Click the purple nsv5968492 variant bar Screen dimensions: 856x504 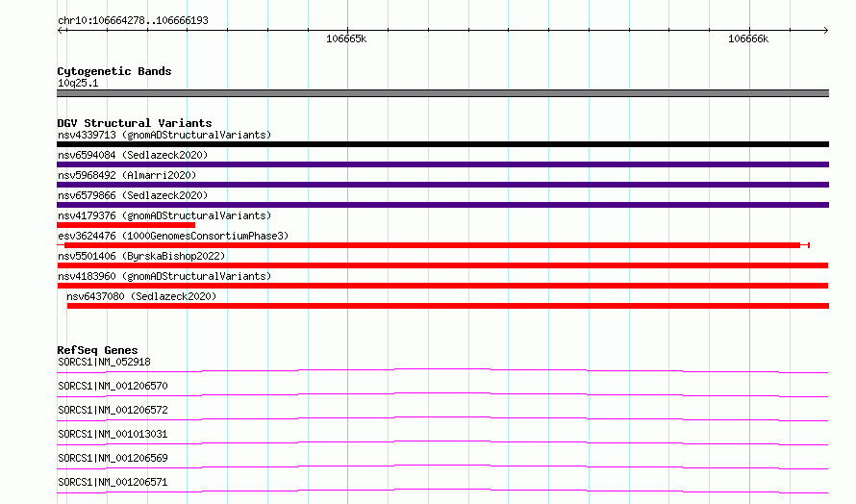pos(442,185)
